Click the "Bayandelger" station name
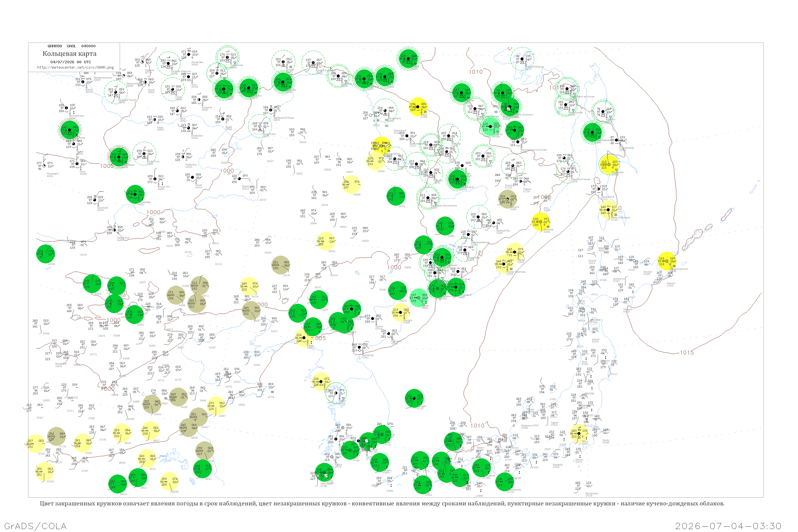Viewport: 798px width, 532px height. coord(144,202)
